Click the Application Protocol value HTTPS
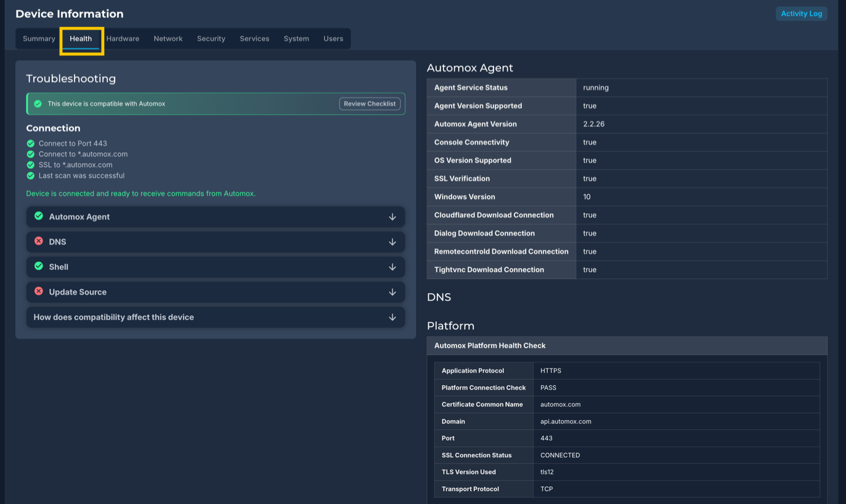The width and height of the screenshot is (846, 504). (x=551, y=371)
